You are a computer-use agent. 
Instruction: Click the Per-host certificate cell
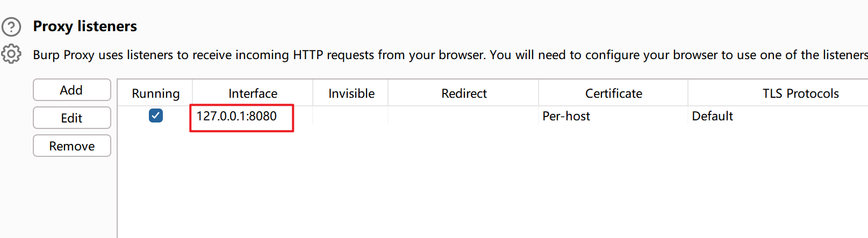[566, 116]
